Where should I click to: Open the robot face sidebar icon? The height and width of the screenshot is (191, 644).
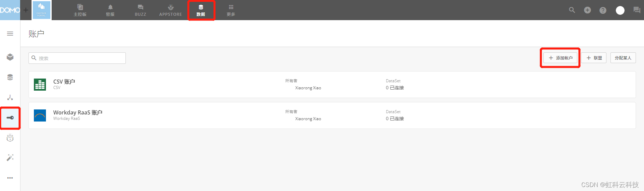10,138
